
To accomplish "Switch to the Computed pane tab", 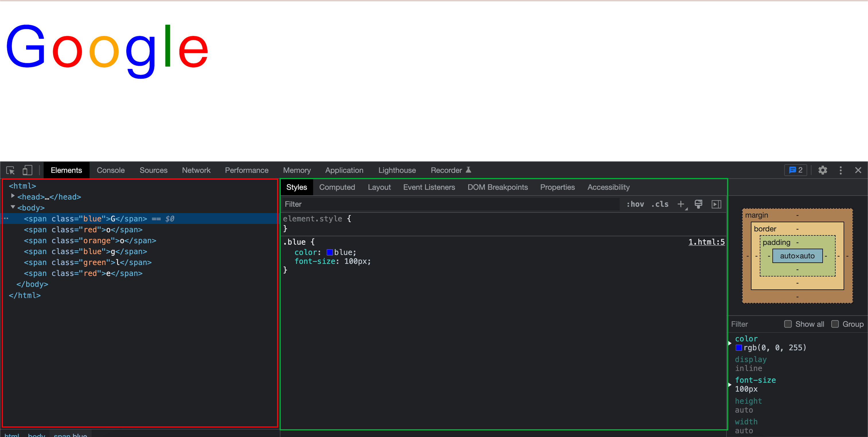I will tap(337, 187).
